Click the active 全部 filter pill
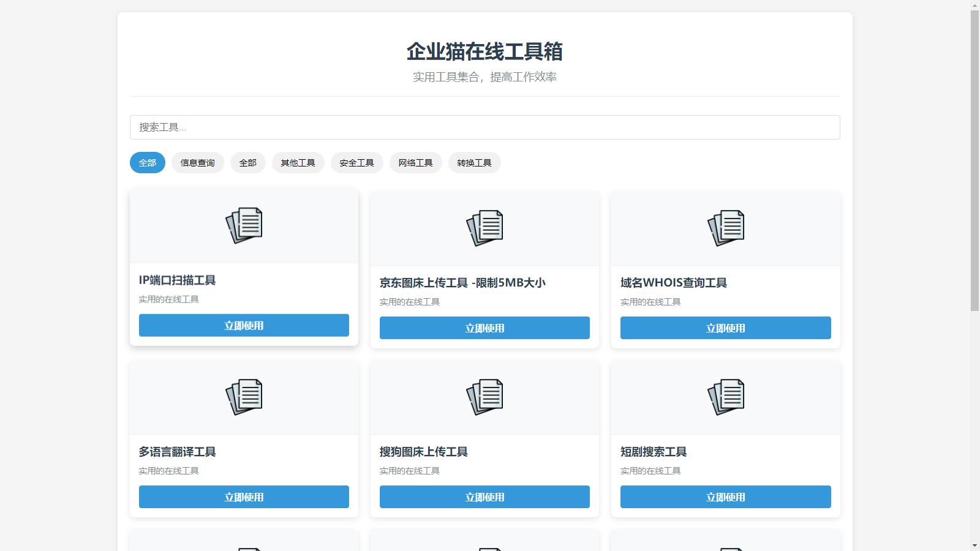The width and height of the screenshot is (980, 551). pyautogui.click(x=147, y=162)
